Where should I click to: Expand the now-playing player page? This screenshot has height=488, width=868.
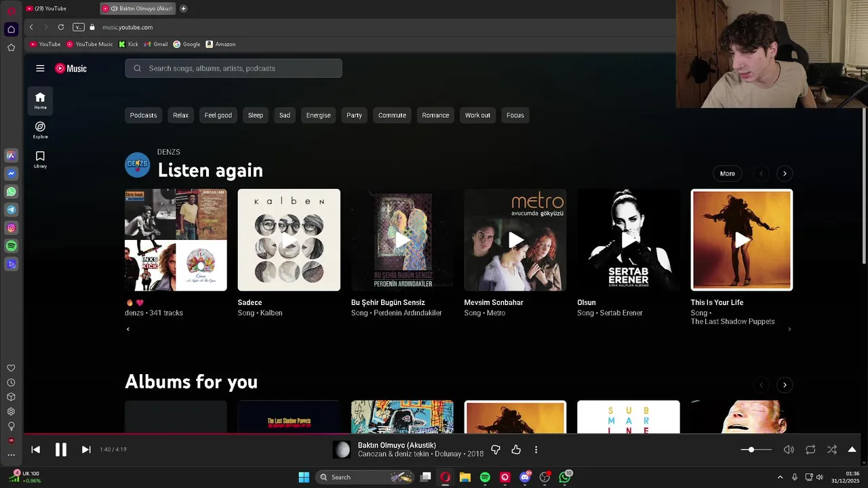(852, 449)
